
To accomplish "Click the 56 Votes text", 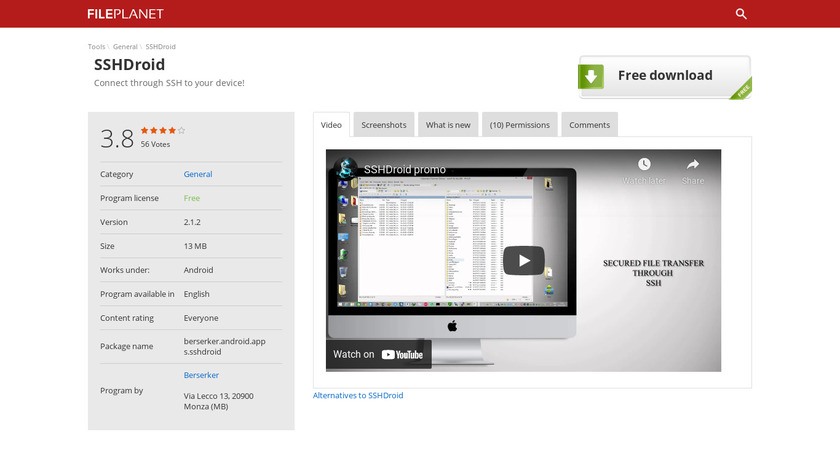I will [x=155, y=144].
